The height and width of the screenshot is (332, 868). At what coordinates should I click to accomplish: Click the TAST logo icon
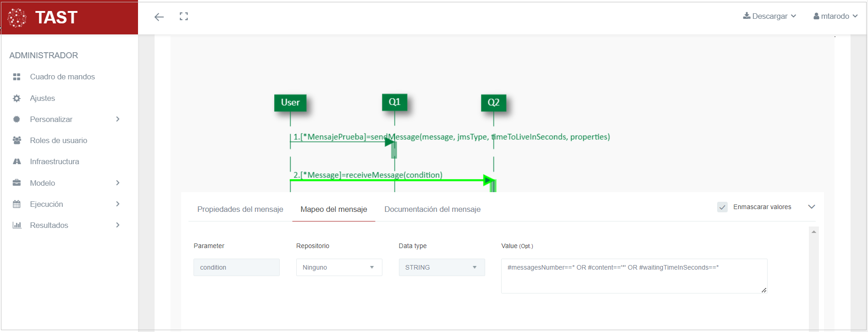(17, 18)
